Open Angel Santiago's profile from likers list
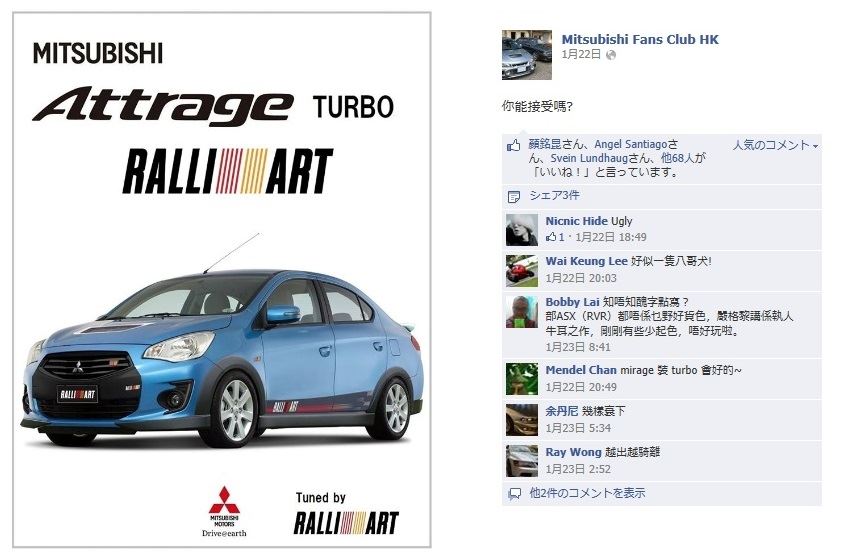This screenshot has height=560, width=850. pos(630,144)
